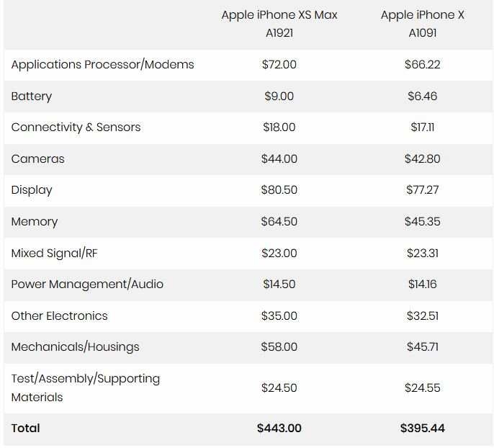Select the Cameras row label
This screenshot has width=494, height=448.
click(x=37, y=158)
